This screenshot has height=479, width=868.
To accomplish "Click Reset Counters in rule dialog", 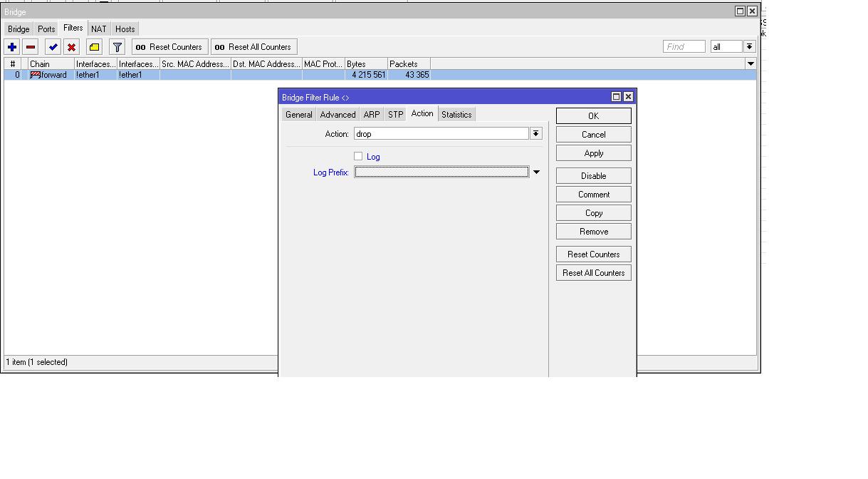I will click(593, 254).
